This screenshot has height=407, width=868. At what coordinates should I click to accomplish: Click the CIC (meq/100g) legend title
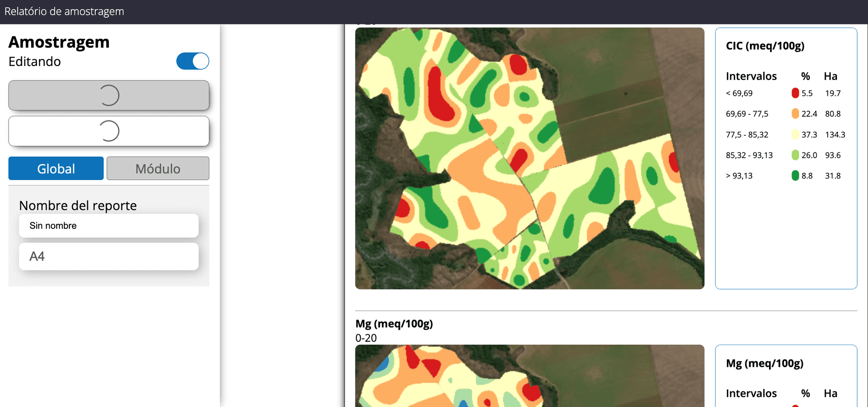[x=765, y=46]
